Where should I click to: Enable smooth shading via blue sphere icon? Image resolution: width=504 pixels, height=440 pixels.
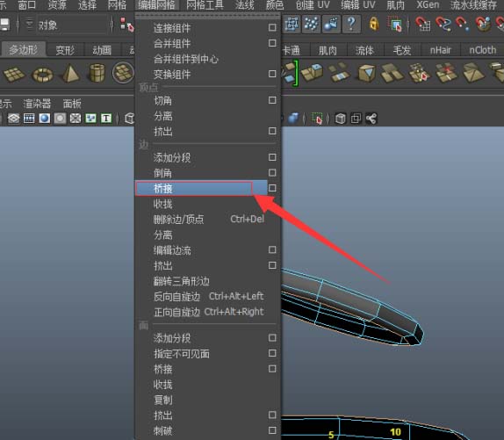(x=45, y=119)
